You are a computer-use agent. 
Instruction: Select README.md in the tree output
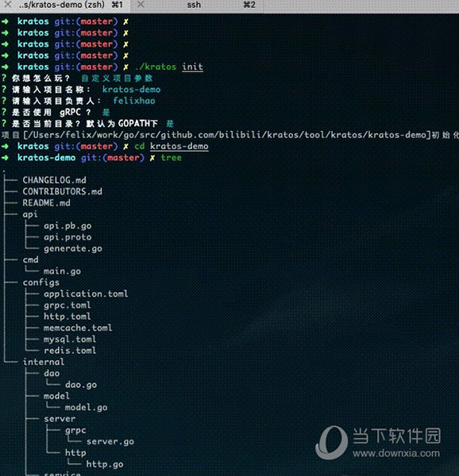(x=47, y=203)
